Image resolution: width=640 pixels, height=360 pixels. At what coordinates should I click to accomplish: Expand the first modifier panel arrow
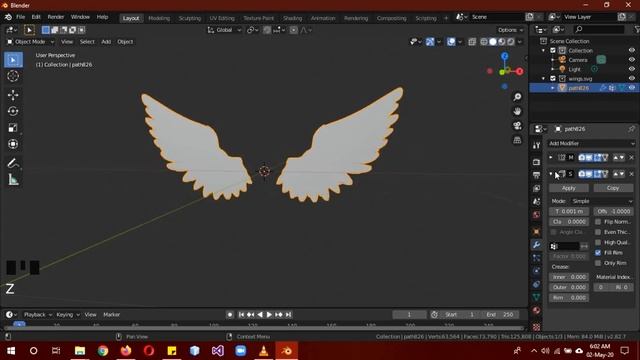[x=551, y=158]
